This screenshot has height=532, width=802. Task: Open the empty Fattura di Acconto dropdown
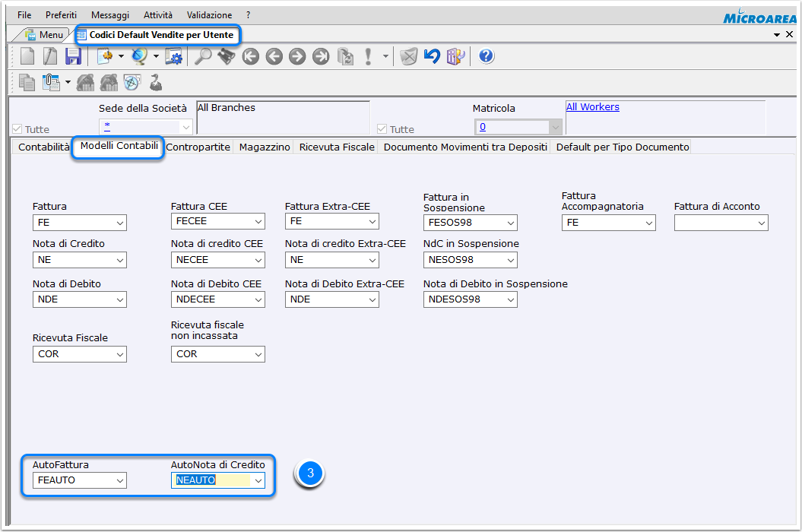tap(762, 223)
